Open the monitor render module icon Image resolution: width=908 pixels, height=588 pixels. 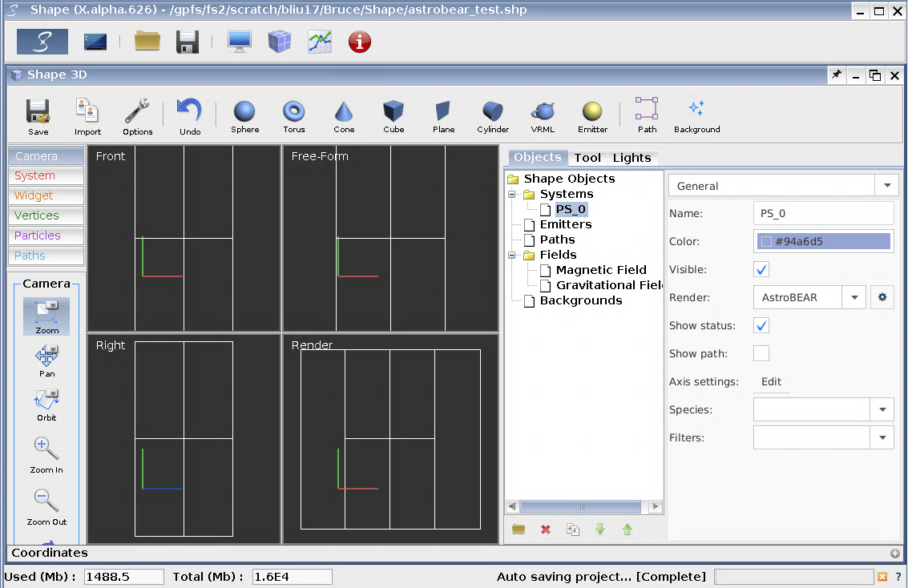[x=239, y=42]
